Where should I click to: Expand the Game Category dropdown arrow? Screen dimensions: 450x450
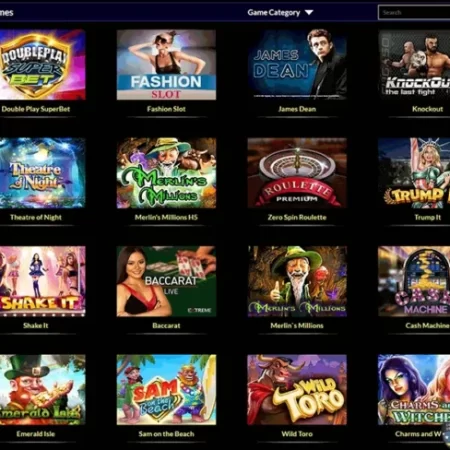(309, 13)
